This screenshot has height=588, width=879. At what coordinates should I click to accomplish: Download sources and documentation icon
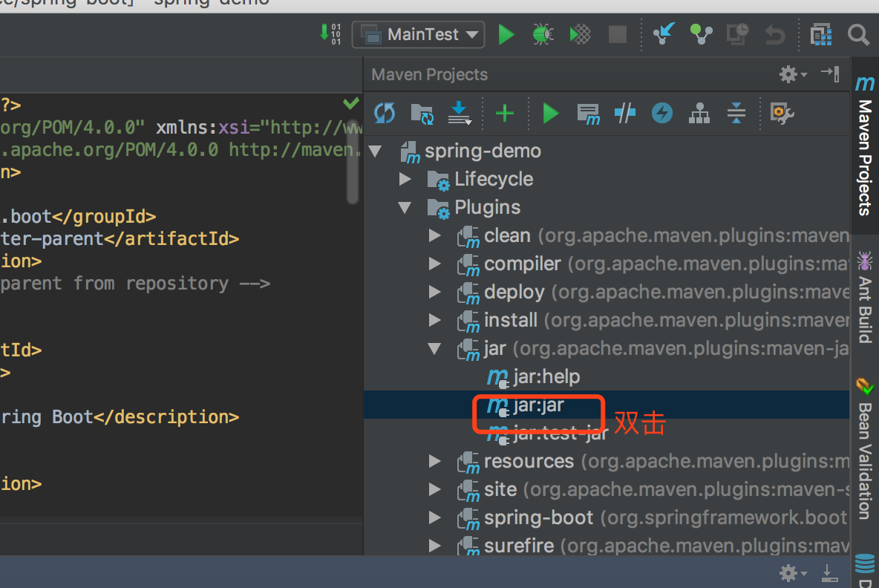(460, 114)
